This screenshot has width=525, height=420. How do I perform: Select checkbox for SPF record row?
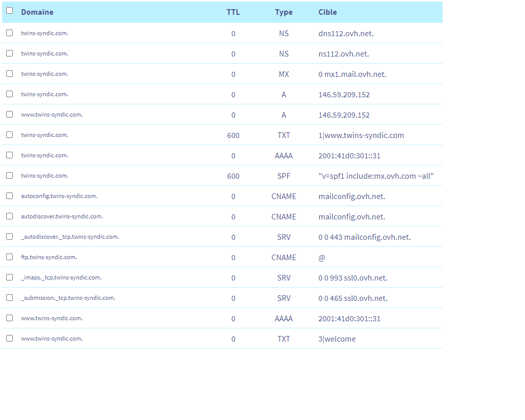coord(9,176)
